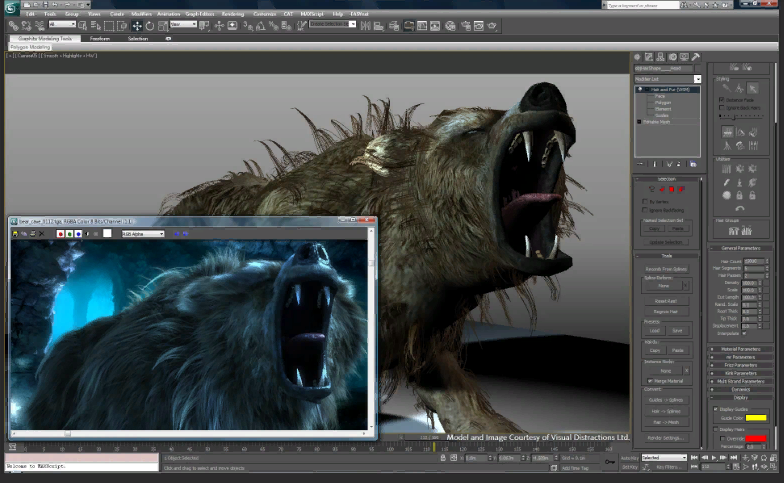
Task: Click the Select and Link tool
Action: (14, 26)
